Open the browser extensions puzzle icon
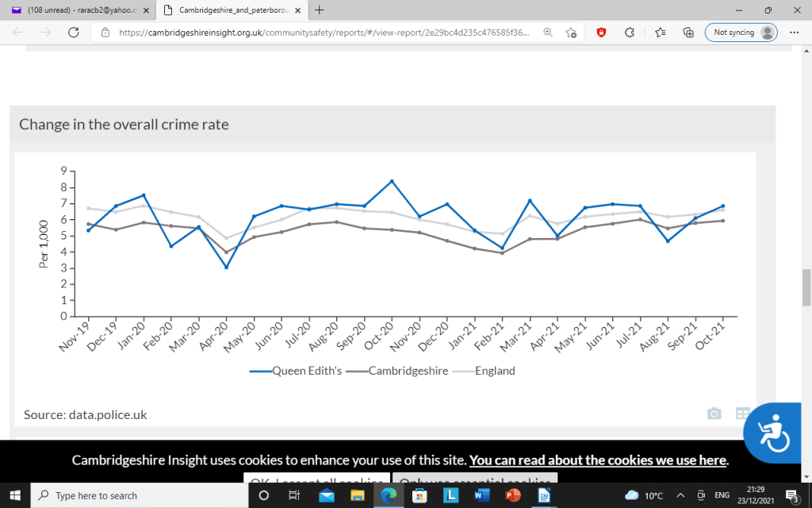812x508 pixels. (630, 33)
